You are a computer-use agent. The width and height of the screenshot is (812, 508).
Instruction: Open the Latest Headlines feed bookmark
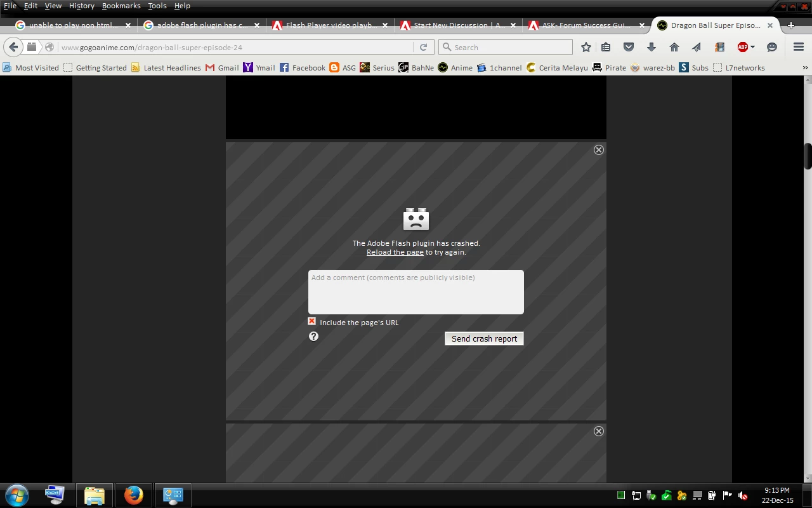pyautogui.click(x=166, y=67)
